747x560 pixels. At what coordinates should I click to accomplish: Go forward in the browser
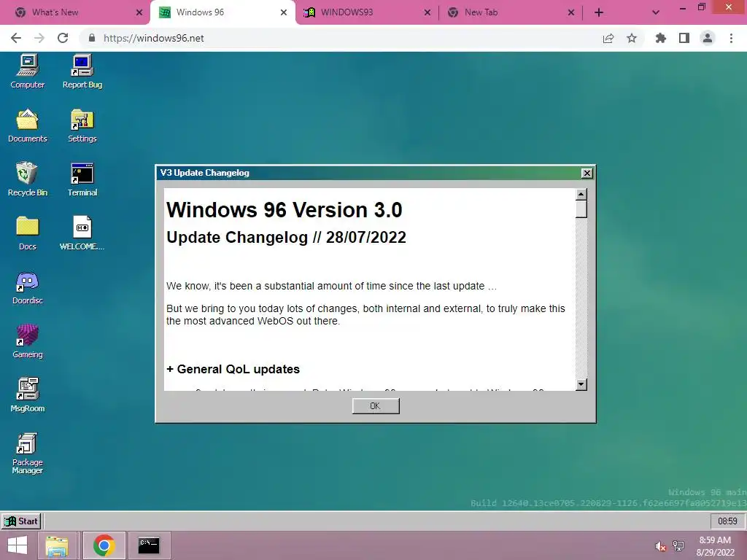click(x=39, y=38)
